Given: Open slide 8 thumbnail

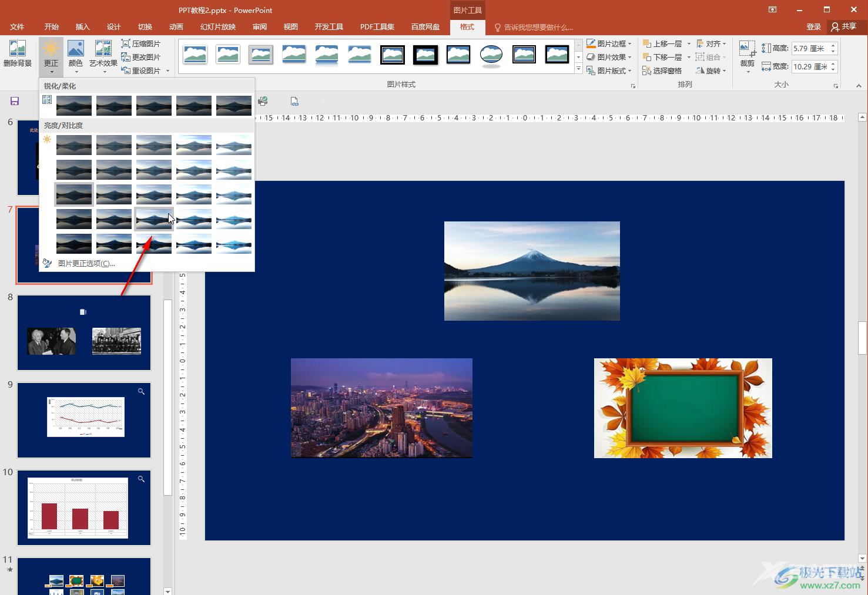Looking at the screenshot, I should pyautogui.click(x=84, y=332).
